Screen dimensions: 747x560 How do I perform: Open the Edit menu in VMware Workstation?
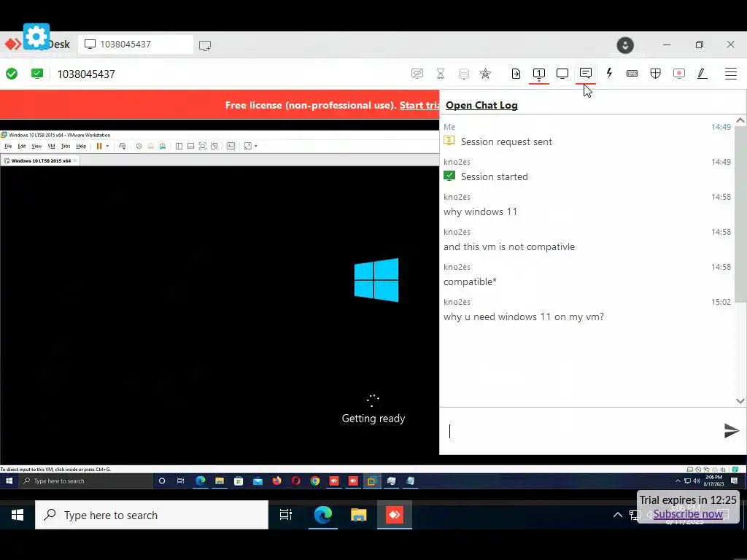click(x=22, y=146)
